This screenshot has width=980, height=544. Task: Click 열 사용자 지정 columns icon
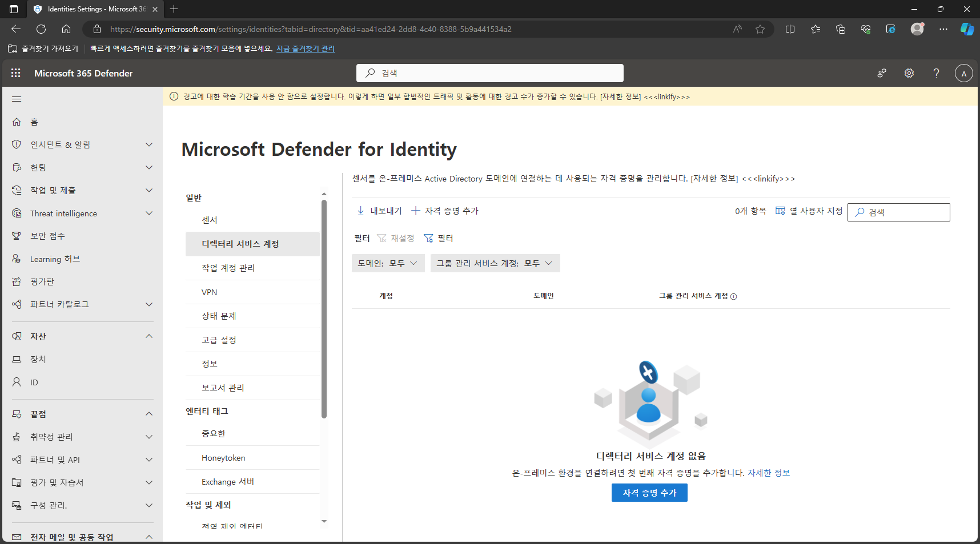780,211
